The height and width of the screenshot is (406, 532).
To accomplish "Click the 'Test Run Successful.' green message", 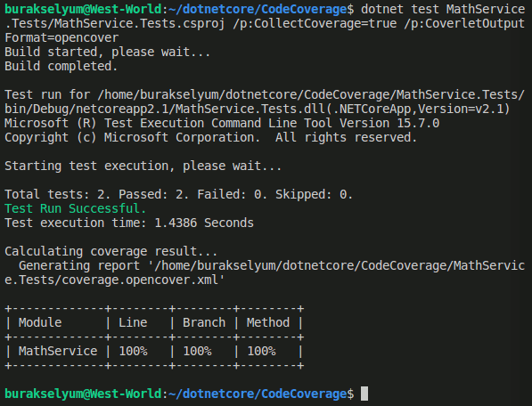I will pos(75,208).
